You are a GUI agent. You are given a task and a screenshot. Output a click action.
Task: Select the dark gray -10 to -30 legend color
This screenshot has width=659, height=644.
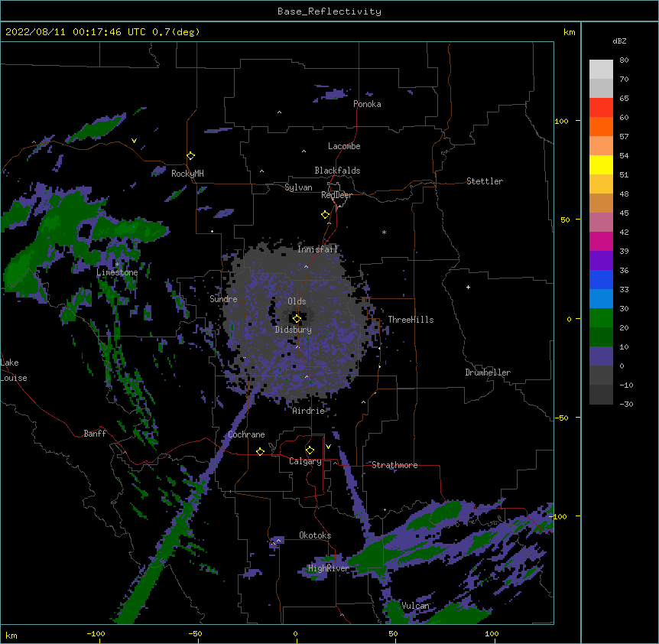coord(601,395)
